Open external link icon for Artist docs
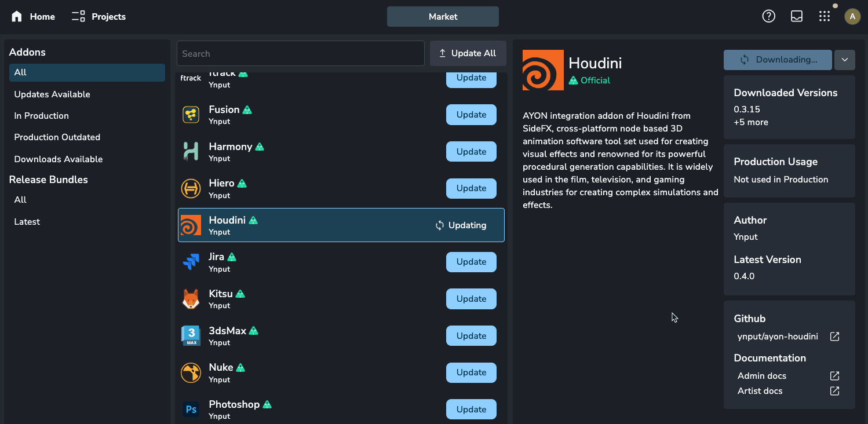868x424 pixels. coord(834,391)
